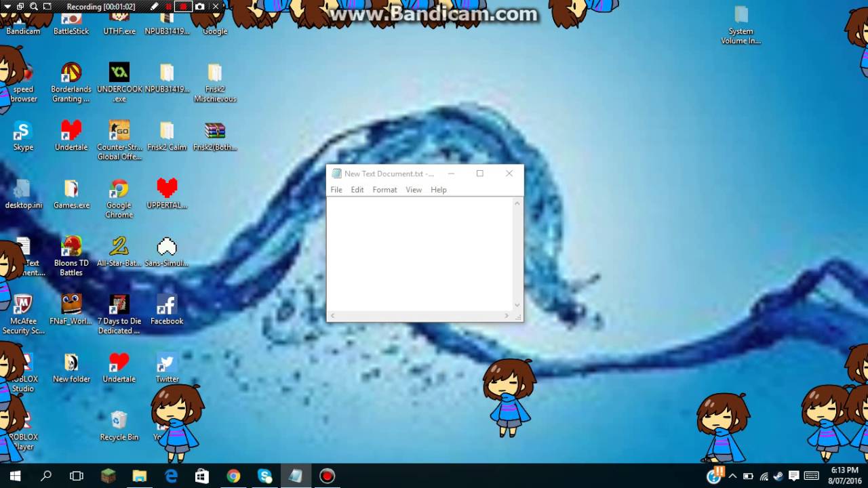The image size is (868, 488).
Task: Select the Bandicam pencil draw tool
Action: [x=155, y=7]
